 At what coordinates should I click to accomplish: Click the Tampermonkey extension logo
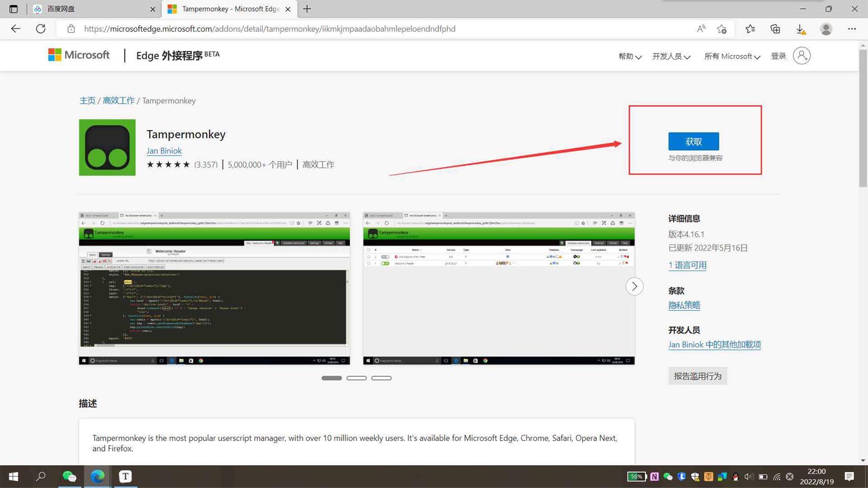[x=107, y=147]
